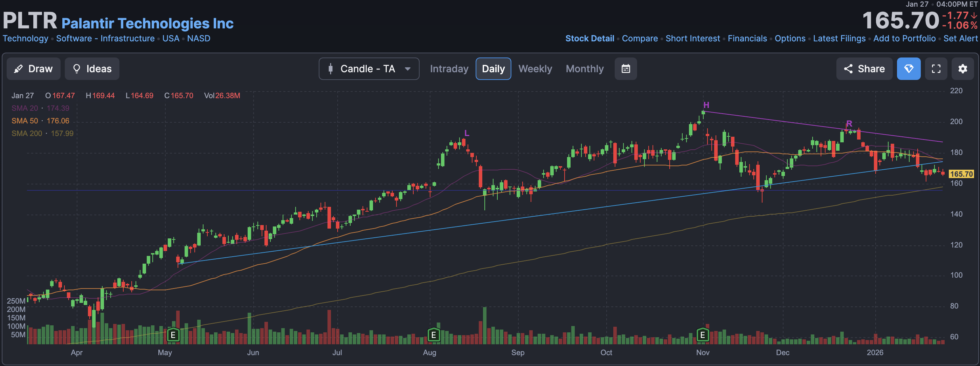Viewport: 980px width, 366px height.
Task: Click the 220 price axis label
Action: [x=956, y=91]
